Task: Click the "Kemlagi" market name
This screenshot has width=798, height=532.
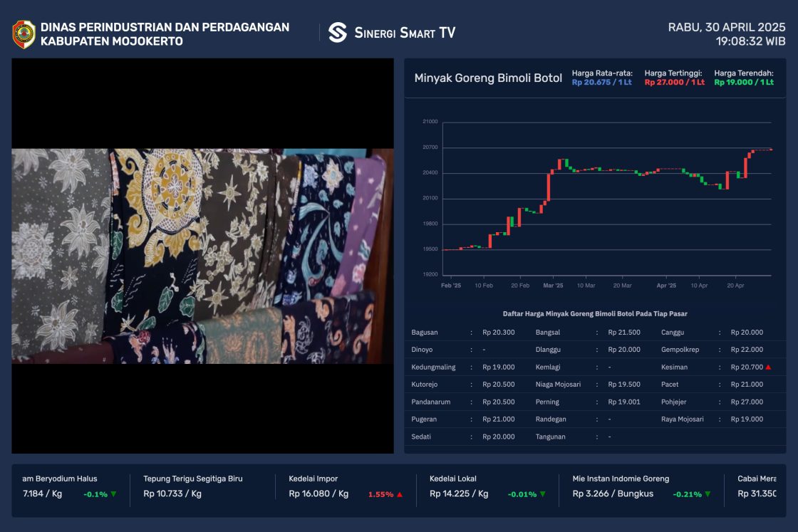Action: (548, 367)
